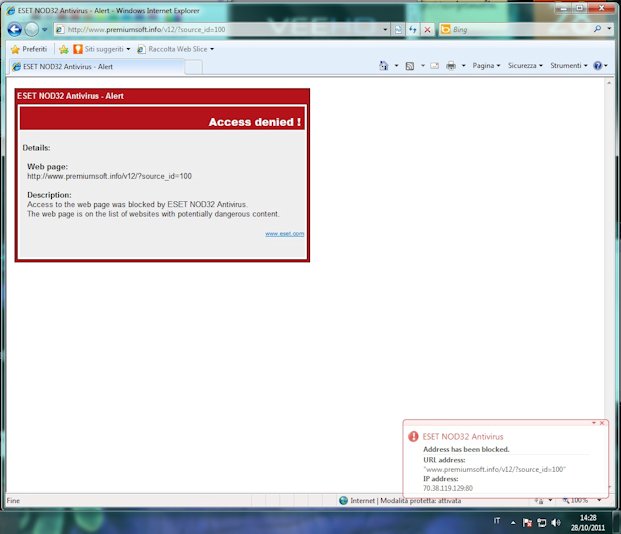Open the Pagina menu

point(486,66)
